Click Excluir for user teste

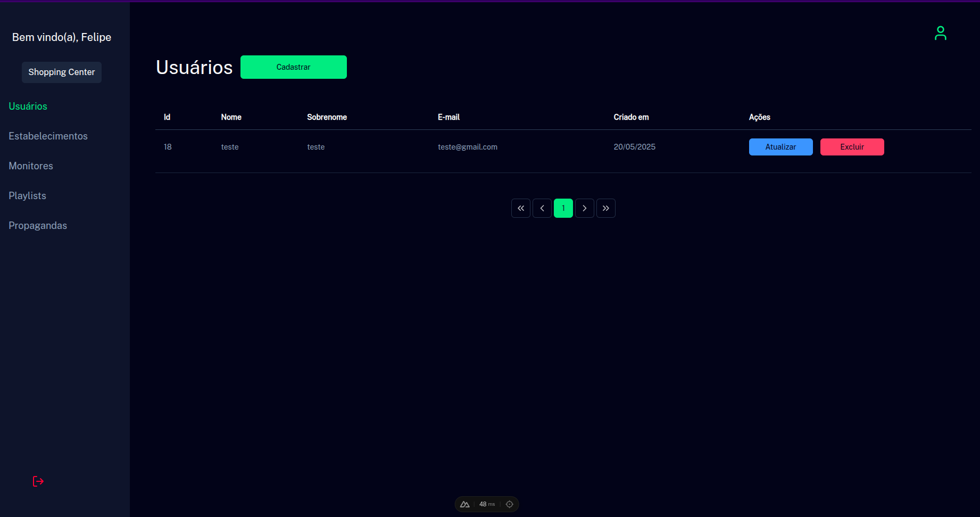pos(852,147)
